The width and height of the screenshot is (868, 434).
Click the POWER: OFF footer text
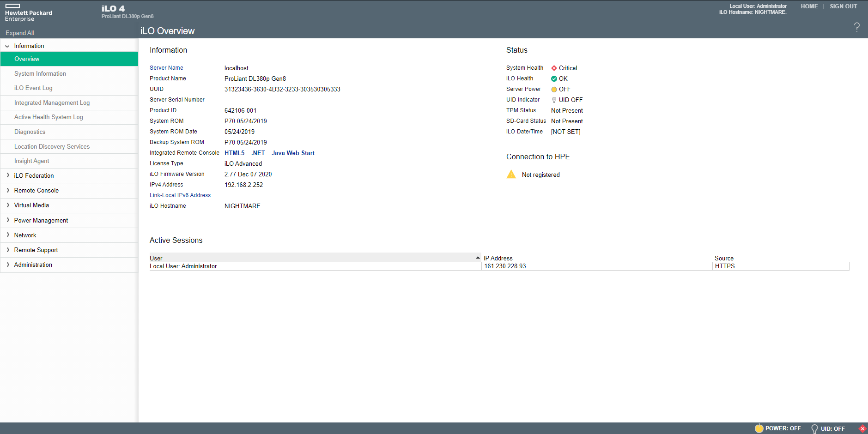pyautogui.click(x=783, y=428)
